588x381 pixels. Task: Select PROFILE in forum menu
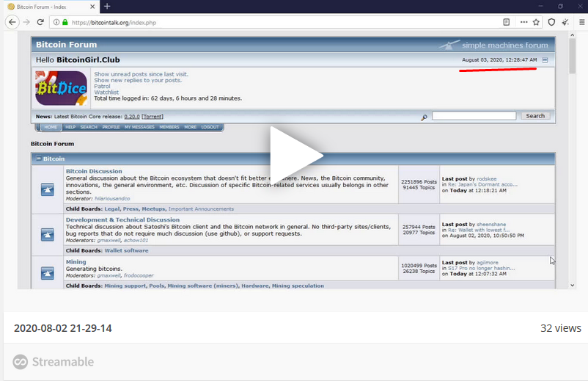coord(111,127)
